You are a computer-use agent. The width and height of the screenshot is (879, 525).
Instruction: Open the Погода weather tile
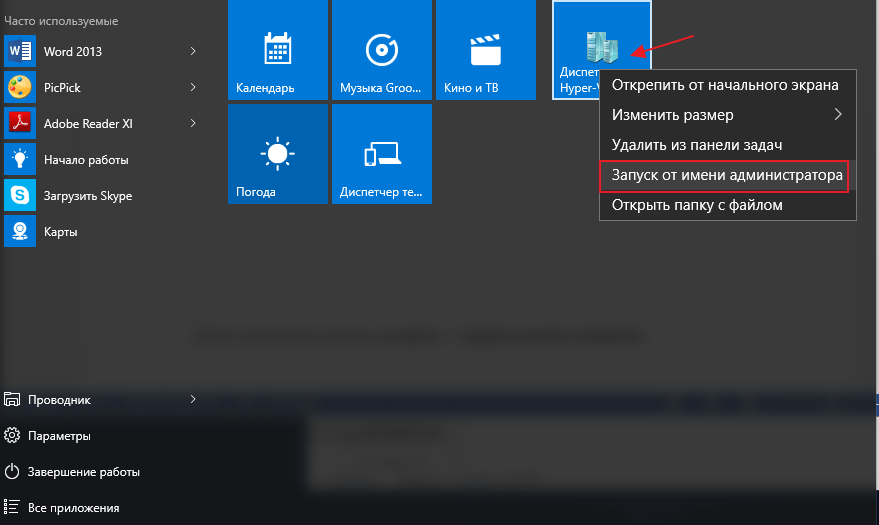[x=278, y=154]
